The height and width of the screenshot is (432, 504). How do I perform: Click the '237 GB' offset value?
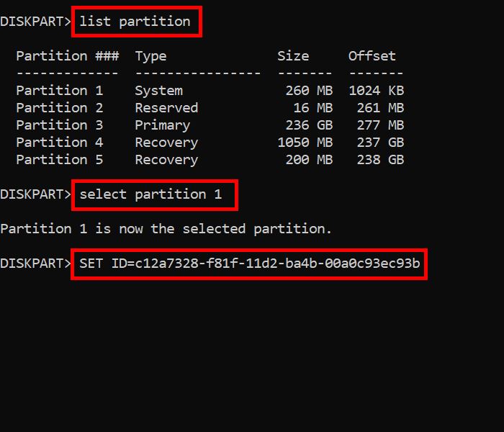coord(381,143)
